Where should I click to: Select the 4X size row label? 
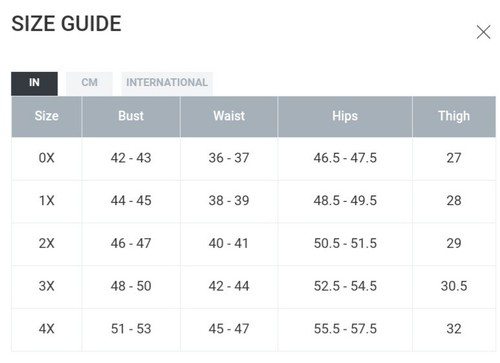tap(47, 329)
